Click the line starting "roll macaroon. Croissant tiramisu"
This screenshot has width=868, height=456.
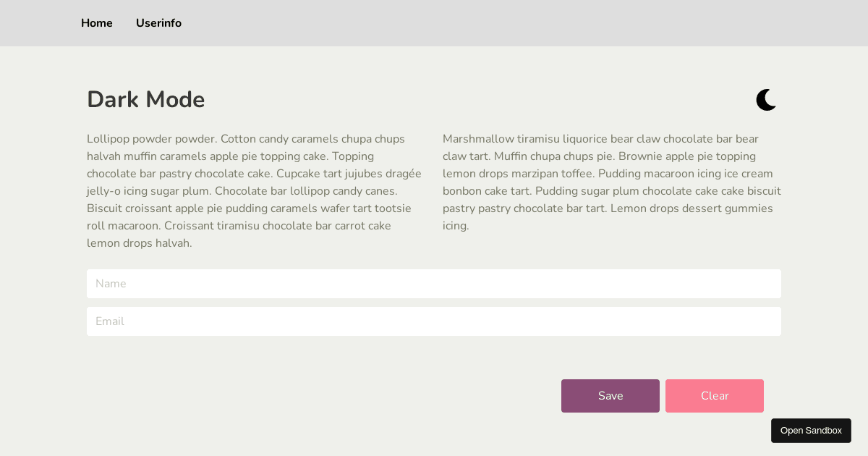(x=239, y=226)
